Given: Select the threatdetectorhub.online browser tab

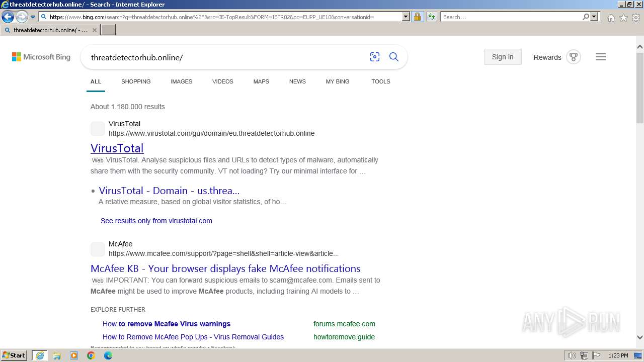Looking at the screenshot, I should tap(50, 30).
